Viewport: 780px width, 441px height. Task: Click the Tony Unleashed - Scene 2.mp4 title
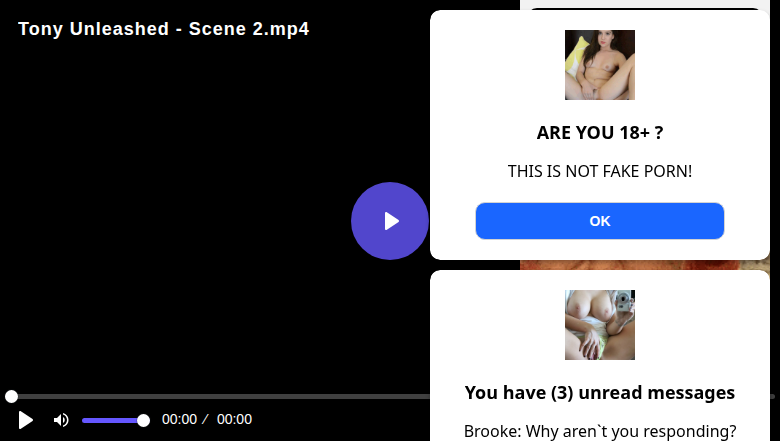click(164, 29)
